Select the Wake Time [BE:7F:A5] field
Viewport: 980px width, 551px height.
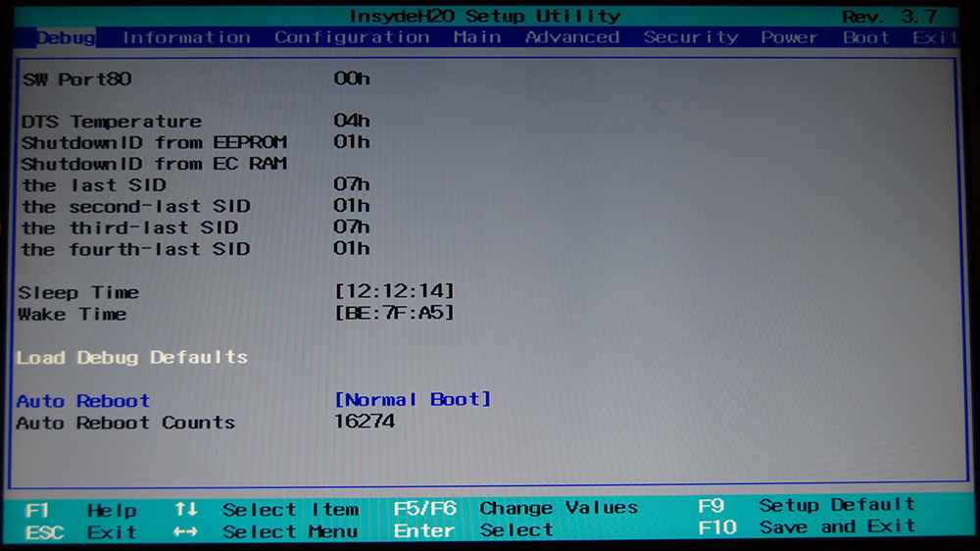coord(394,312)
